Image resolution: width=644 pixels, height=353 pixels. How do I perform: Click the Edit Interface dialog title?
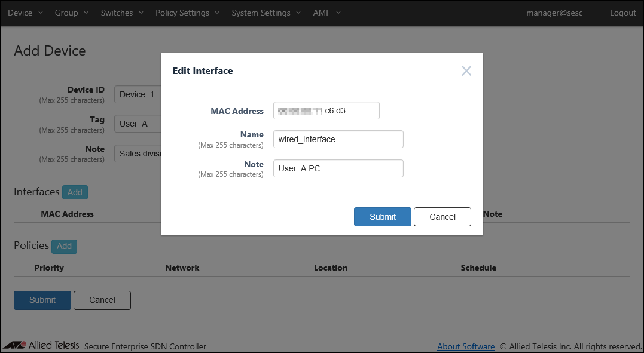[203, 70]
